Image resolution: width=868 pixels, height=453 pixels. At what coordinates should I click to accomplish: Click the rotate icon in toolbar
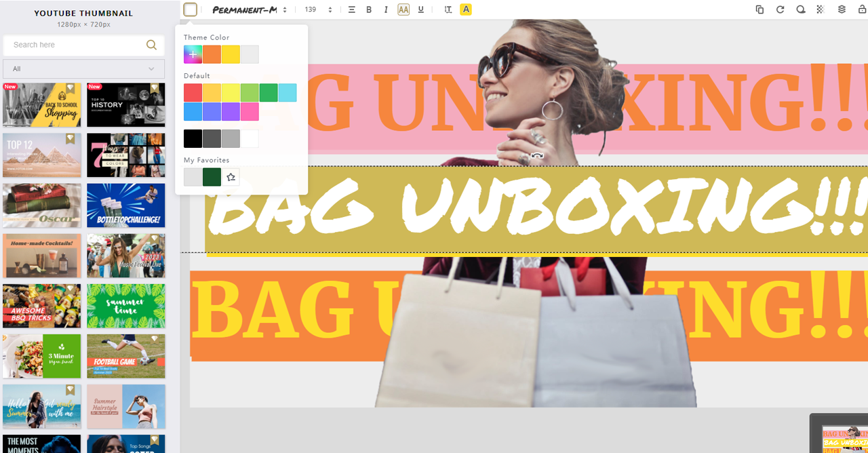[780, 9]
